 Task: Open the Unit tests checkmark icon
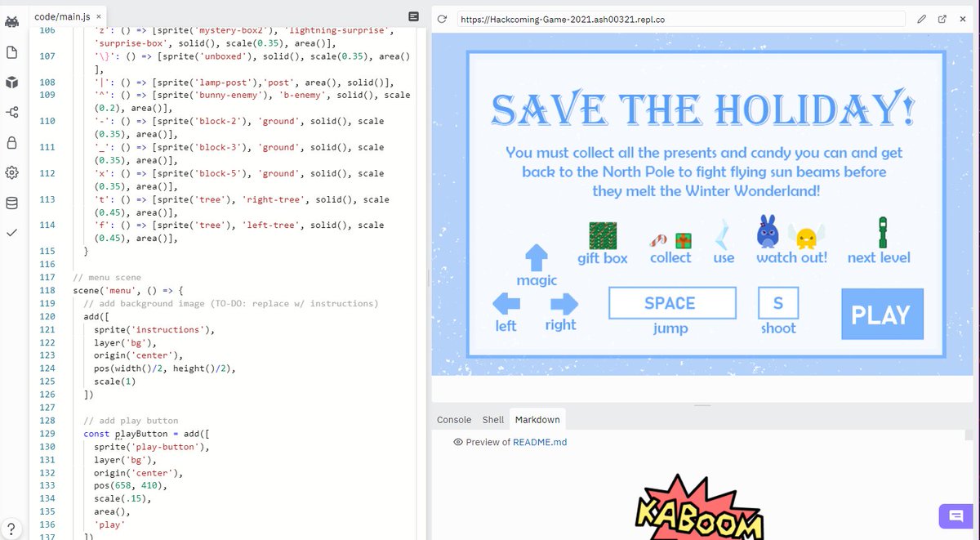click(x=11, y=233)
